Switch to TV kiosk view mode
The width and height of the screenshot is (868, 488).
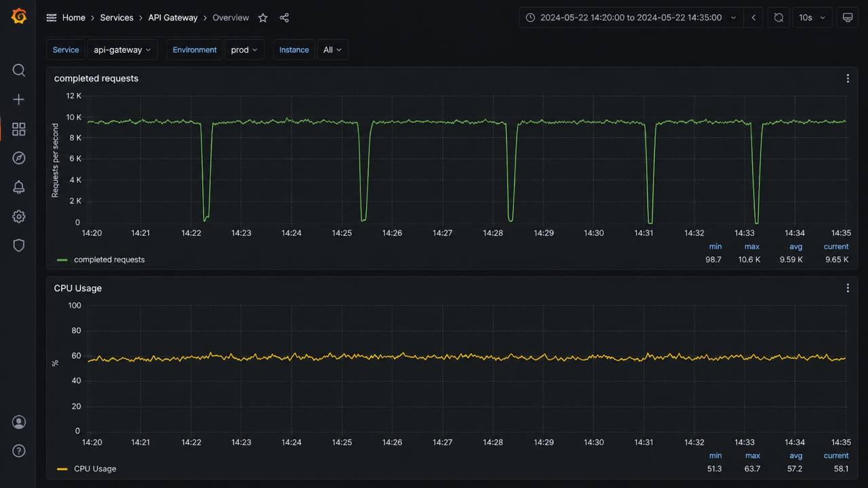pos(848,18)
